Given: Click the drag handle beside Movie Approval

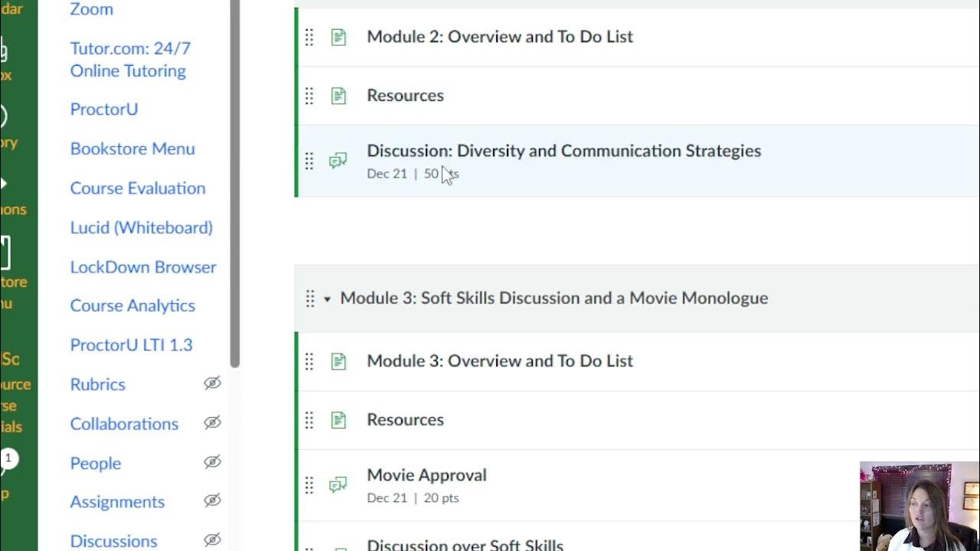Looking at the screenshot, I should coord(309,485).
